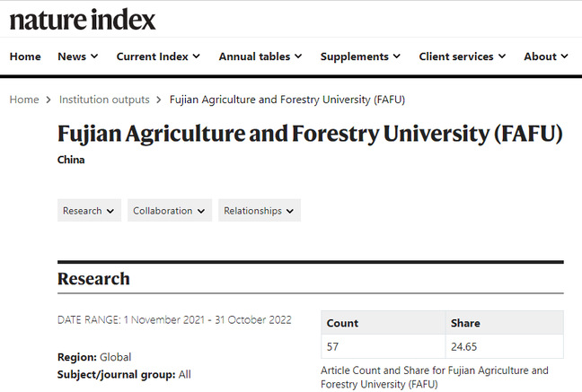Screen dimensions: 582x392
Task: Open the Relationships dropdown button
Action: (260, 211)
